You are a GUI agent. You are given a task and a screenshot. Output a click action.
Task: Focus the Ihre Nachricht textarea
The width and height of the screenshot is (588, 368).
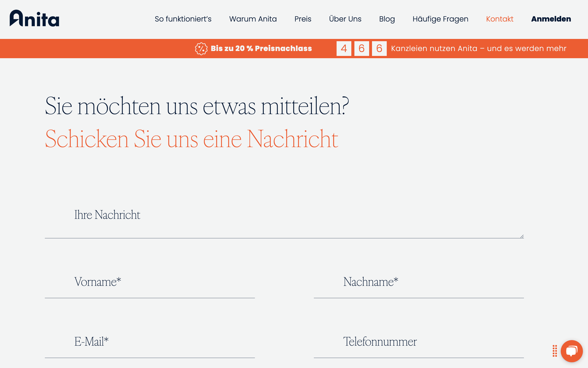284,219
